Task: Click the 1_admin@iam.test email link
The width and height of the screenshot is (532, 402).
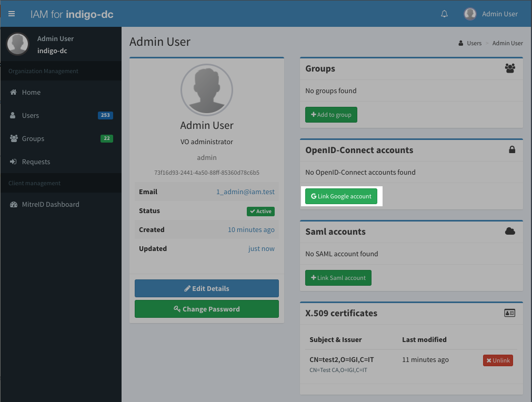Action: point(245,192)
